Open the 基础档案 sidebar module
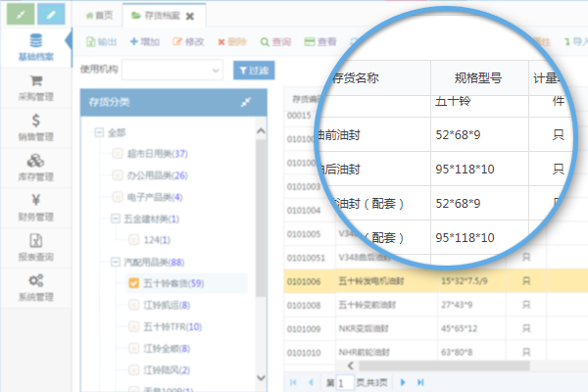 click(x=36, y=49)
